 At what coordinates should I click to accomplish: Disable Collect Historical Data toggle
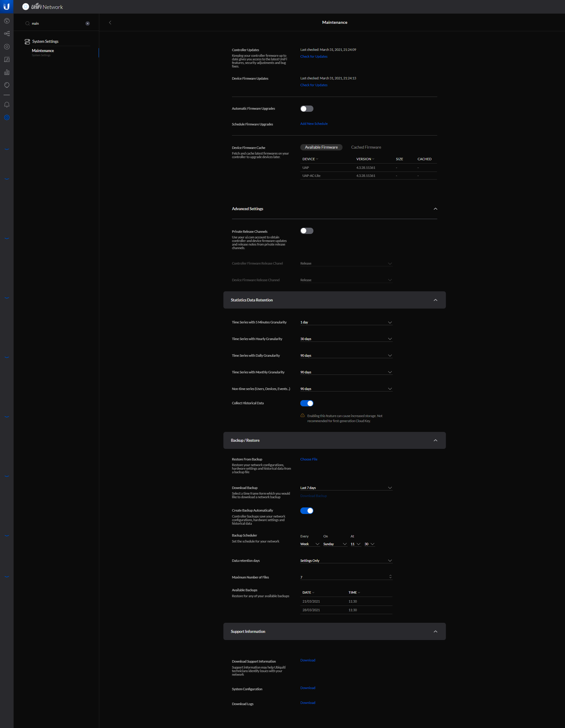click(307, 403)
